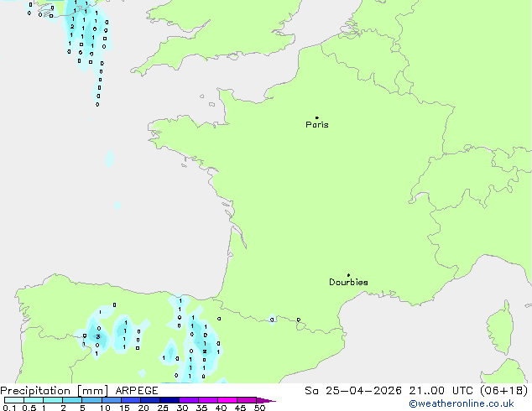This screenshot has width=532, height=411.
Task: Click the date text 'Sa 25-04-2026'
Action: (x=353, y=391)
